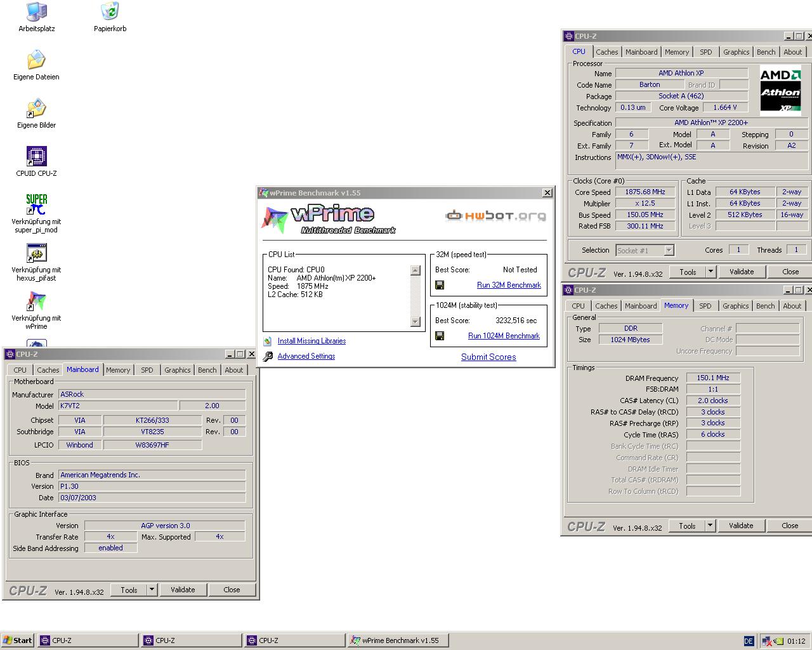Click the Windows Start button
The image size is (812, 650).
click(18, 640)
